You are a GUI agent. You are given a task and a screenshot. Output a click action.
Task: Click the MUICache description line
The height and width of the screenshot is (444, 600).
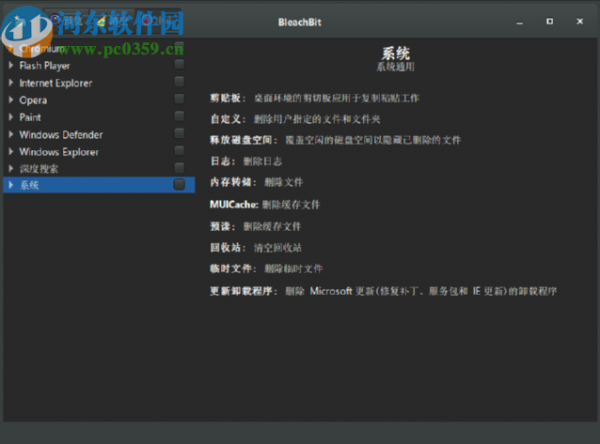265,205
